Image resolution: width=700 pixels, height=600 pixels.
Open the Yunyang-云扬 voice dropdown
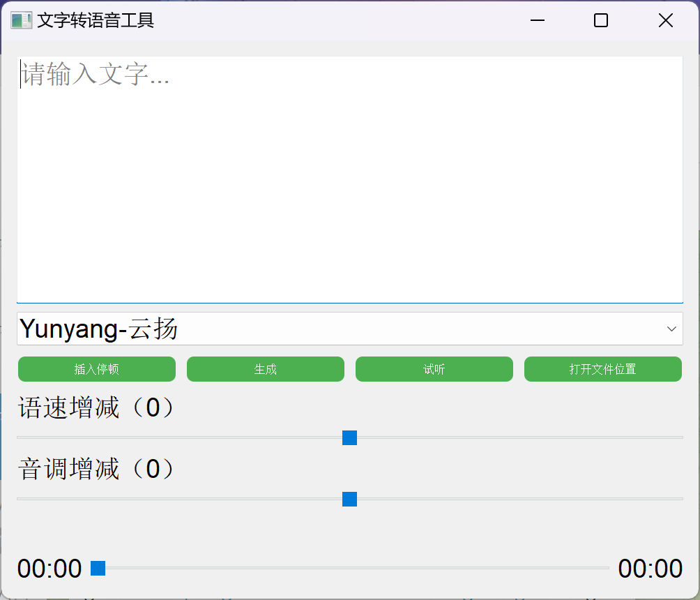349,329
